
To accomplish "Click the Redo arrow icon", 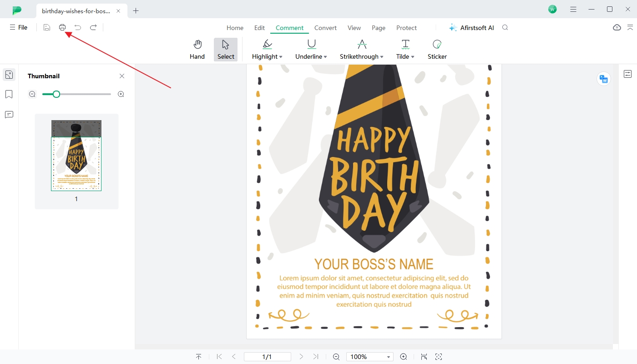I will coord(93,27).
